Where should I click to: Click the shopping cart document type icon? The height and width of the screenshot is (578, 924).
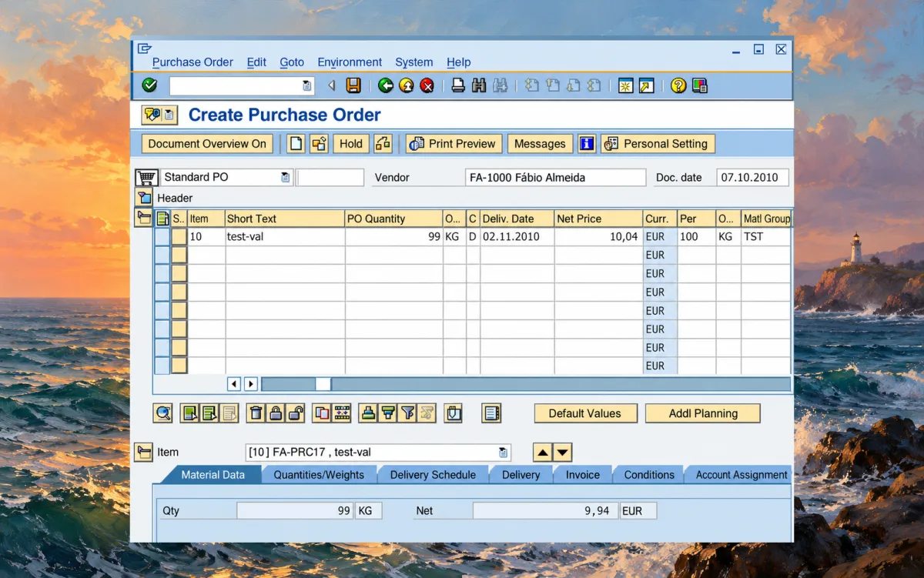coord(146,178)
